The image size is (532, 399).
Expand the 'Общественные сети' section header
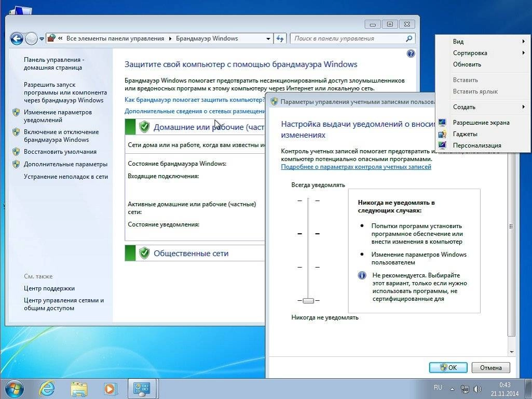coord(195,254)
